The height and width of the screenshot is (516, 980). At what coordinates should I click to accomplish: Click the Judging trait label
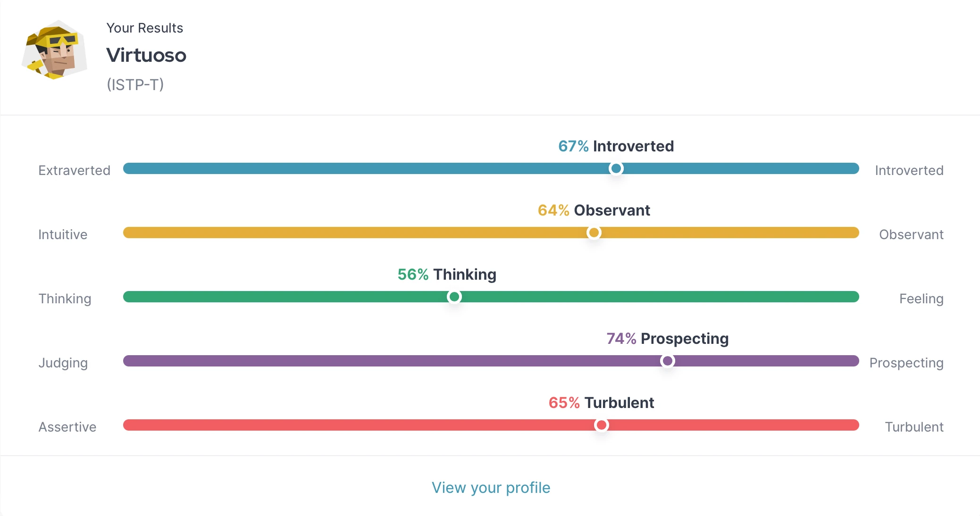coord(63,362)
